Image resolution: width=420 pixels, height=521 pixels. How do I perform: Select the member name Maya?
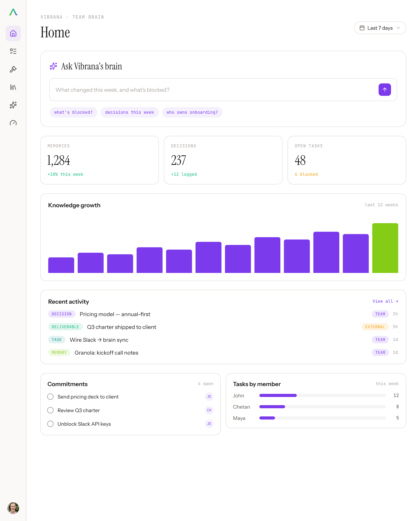[x=239, y=418]
